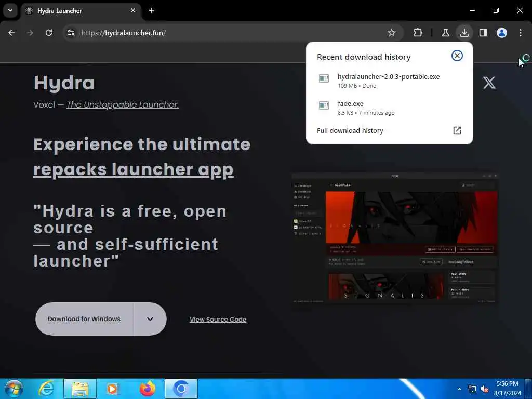Image resolution: width=532 pixels, height=399 pixels.
Task: Open the profile avatar menu
Action: [x=502, y=33]
